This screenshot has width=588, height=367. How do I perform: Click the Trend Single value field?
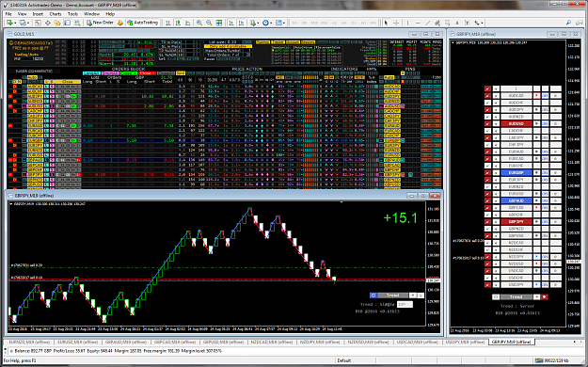[405, 304]
